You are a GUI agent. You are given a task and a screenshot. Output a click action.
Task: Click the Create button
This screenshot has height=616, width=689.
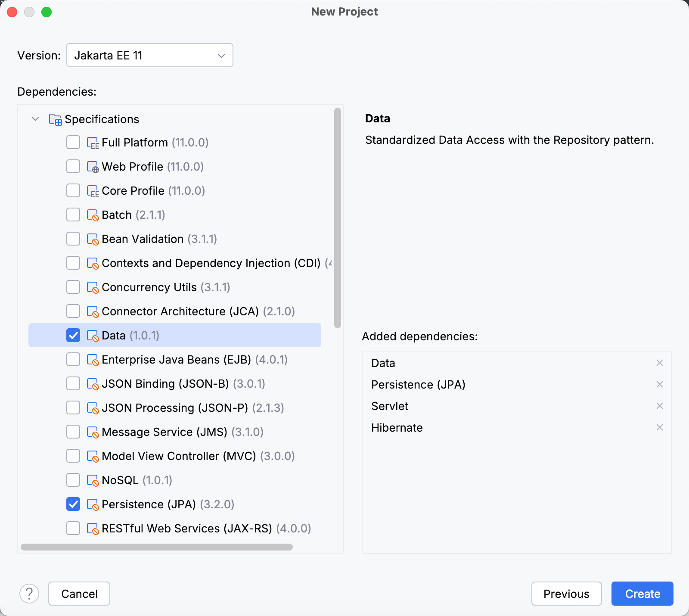click(642, 594)
